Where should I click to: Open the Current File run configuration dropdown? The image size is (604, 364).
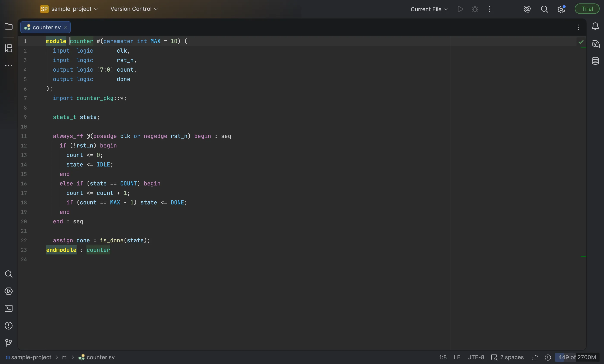tap(429, 9)
